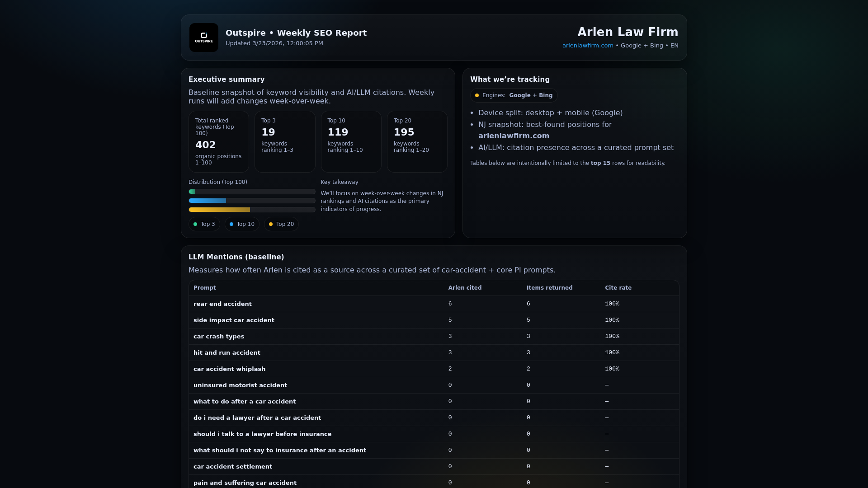Select the Top 3 legend chip
Viewport: 868px width, 488px height.
pyautogui.click(x=204, y=224)
